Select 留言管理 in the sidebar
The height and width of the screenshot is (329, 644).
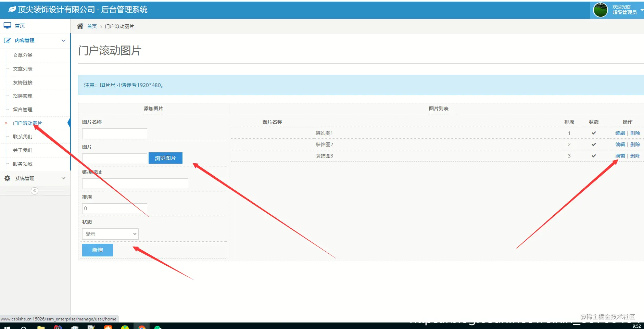tap(23, 110)
